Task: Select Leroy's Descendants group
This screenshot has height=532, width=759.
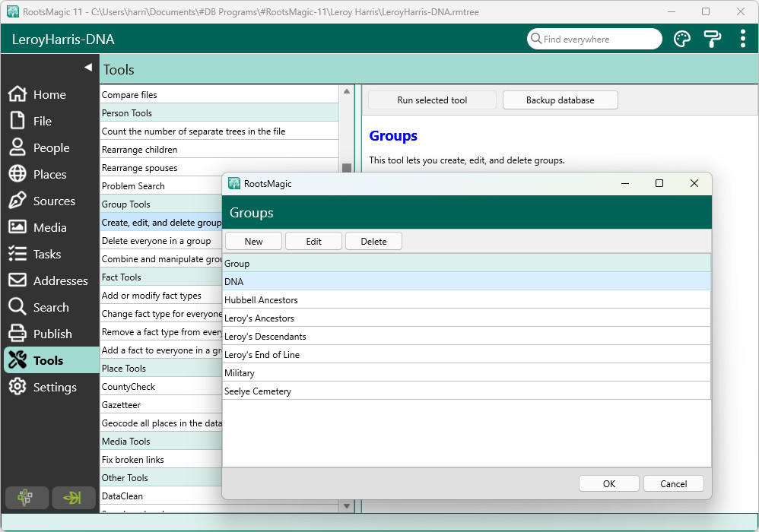Action: [x=467, y=336]
